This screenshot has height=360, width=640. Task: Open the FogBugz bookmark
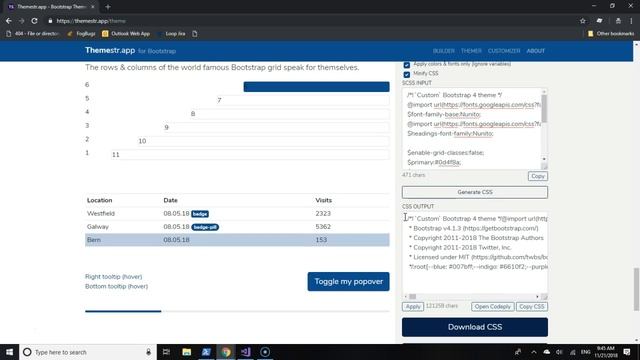81,33
